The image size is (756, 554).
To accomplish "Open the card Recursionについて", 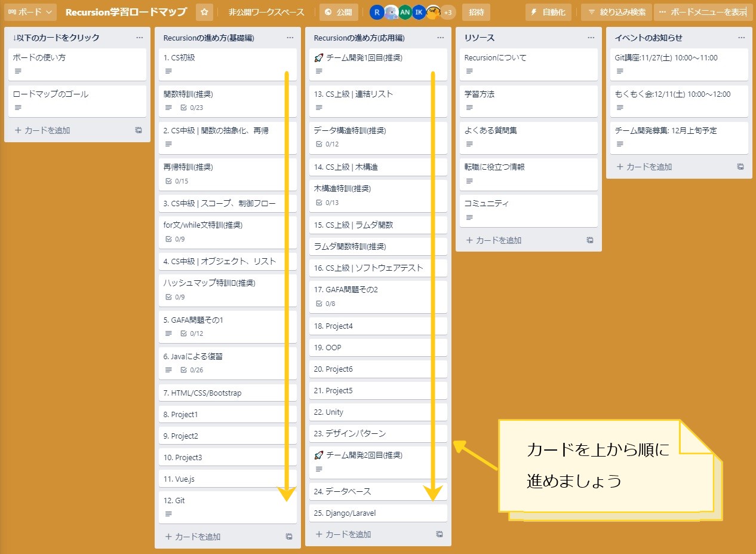I will tap(528, 65).
